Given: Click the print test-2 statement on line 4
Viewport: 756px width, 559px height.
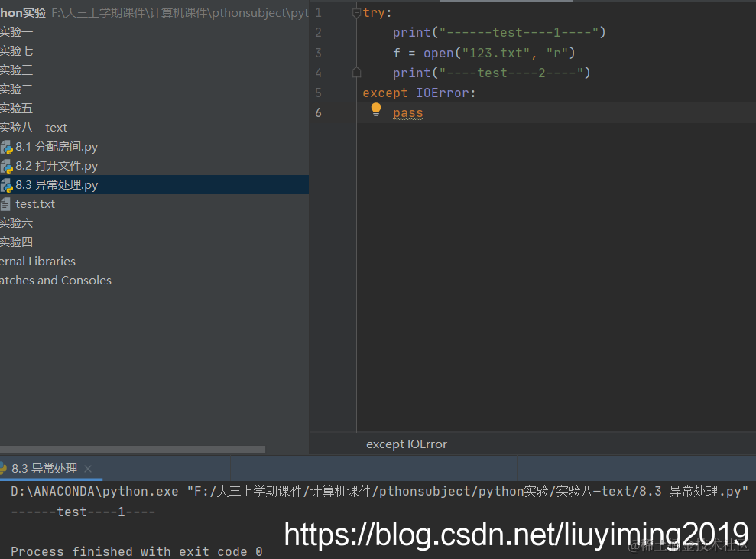Looking at the screenshot, I should (492, 73).
